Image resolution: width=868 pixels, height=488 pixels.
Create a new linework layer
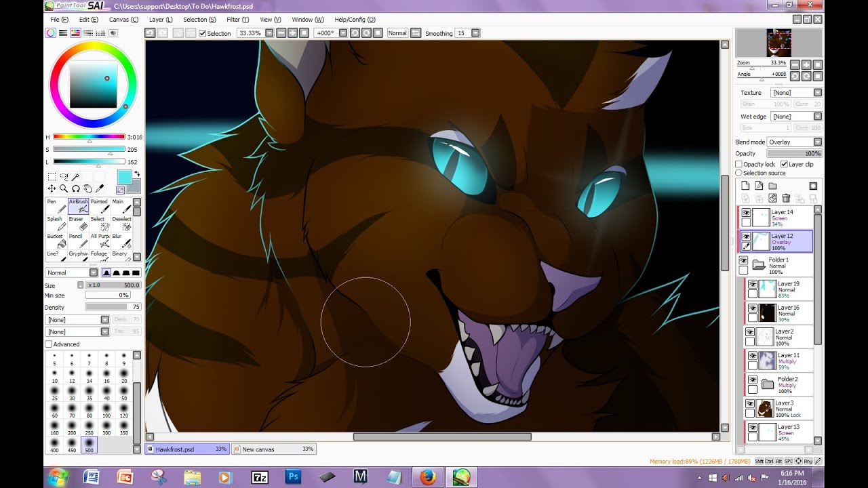(759, 186)
